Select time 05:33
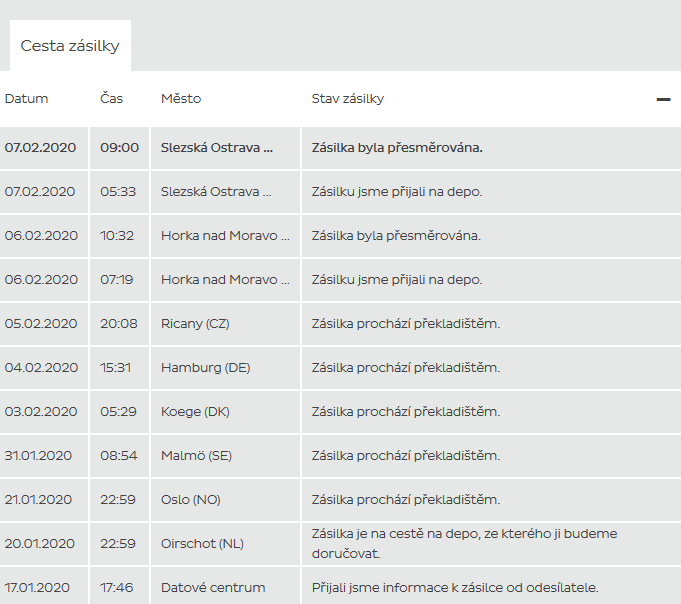Image resolution: width=681 pixels, height=604 pixels. 118,191
